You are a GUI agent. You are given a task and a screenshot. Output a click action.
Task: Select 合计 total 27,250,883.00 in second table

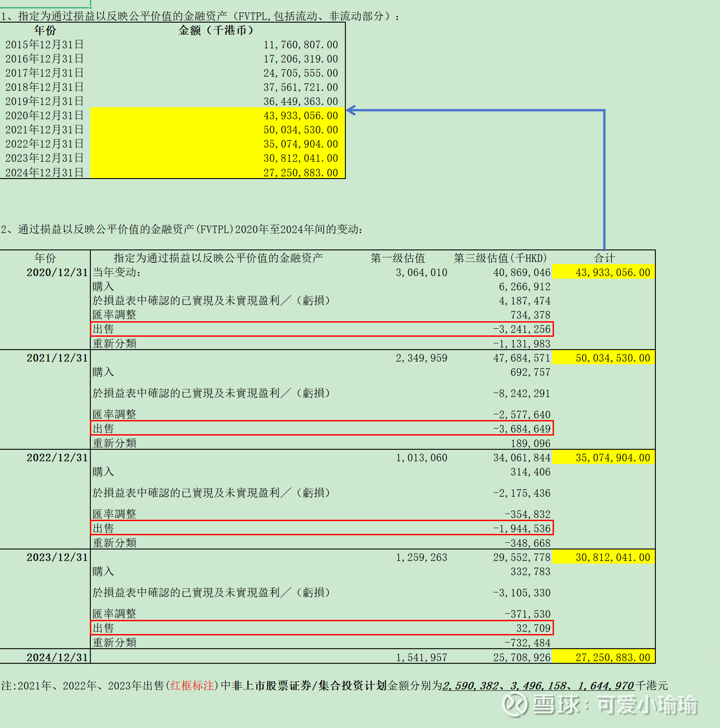(613, 658)
